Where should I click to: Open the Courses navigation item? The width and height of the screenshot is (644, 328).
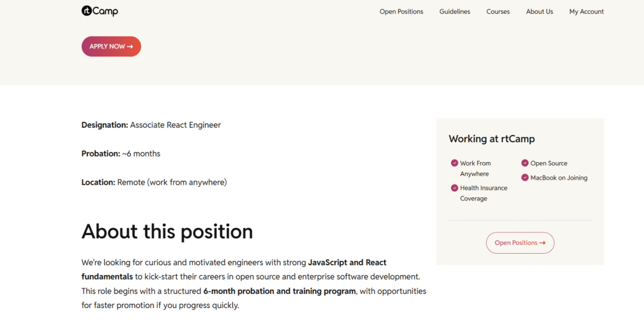[498, 12]
